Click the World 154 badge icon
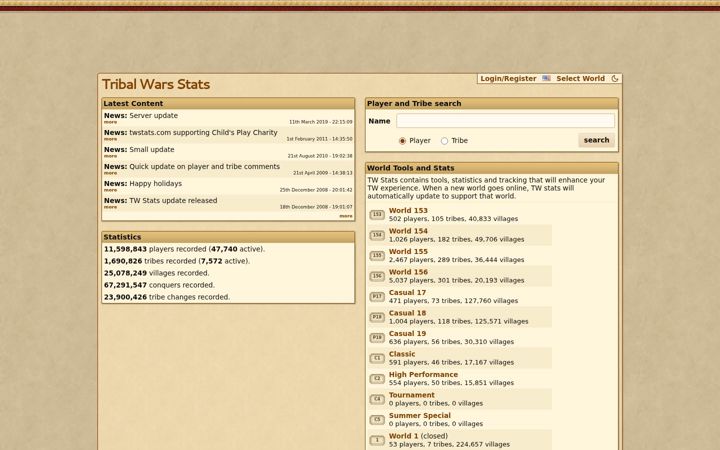The width and height of the screenshot is (720, 450). [x=377, y=235]
